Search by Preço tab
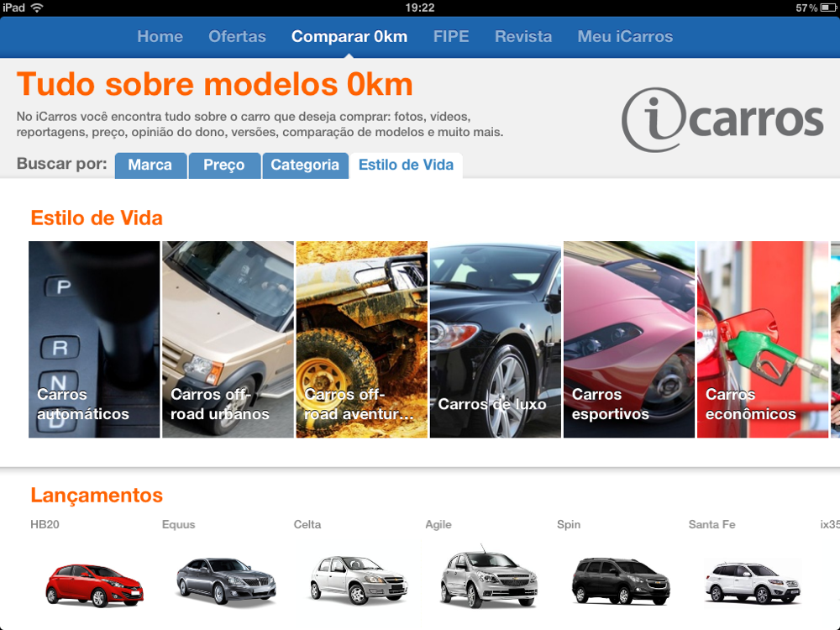This screenshot has width=840, height=630. tap(224, 165)
